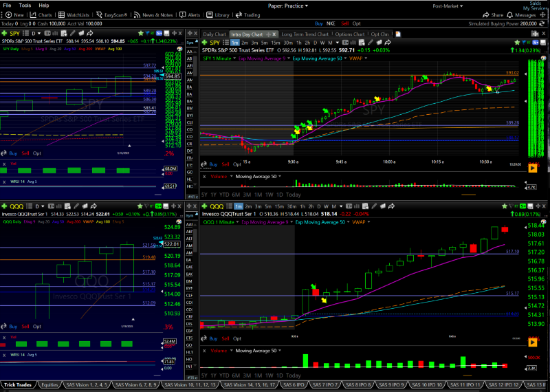Click the orange play button on SPY intraday chart
Screen dimensions: 550x392
(x=532, y=168)
